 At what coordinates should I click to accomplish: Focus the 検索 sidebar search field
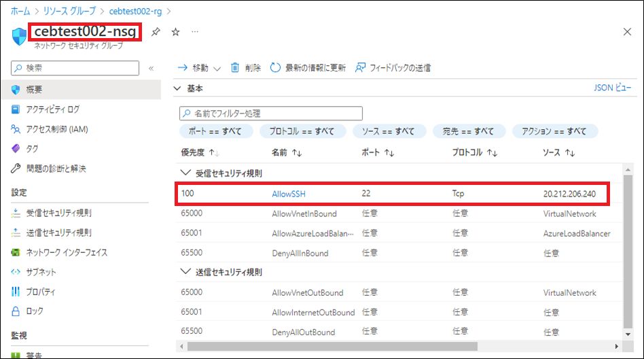75,68
